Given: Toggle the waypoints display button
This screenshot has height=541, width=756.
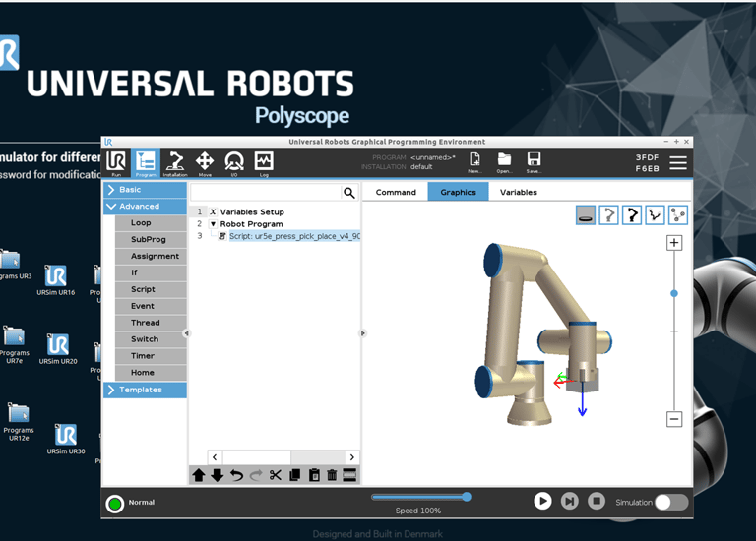Looking at the screenshot, I should click(678, 214).
